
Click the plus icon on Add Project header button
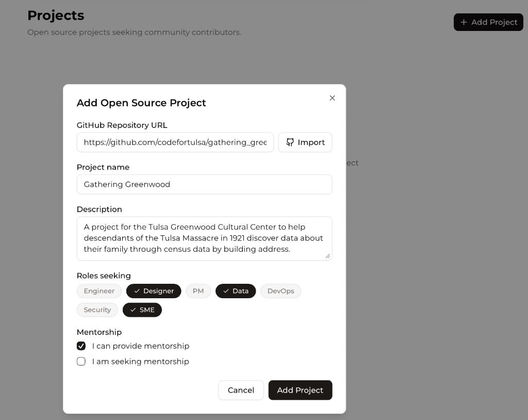[465, 22]
